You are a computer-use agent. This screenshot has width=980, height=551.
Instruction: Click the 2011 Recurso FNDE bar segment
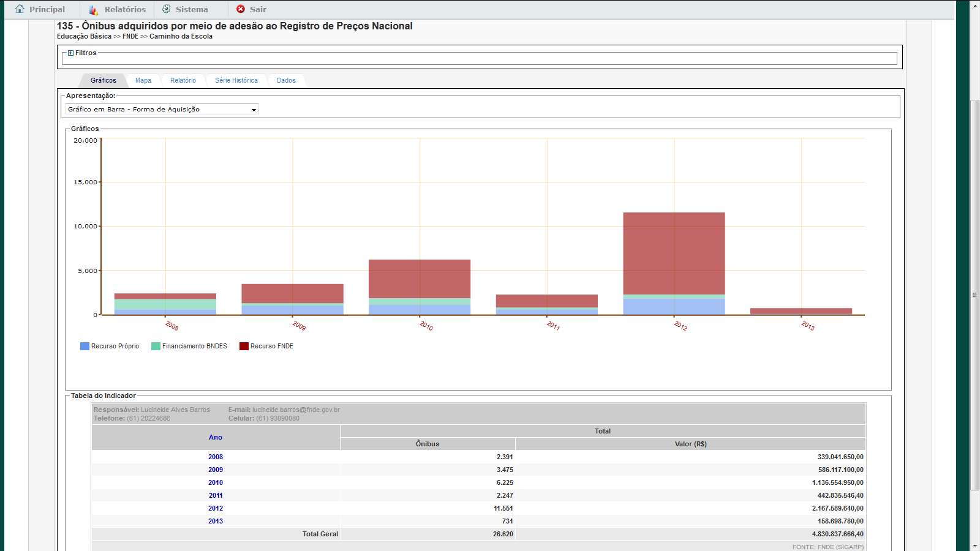pyautogui.click(x=547, y=301)
